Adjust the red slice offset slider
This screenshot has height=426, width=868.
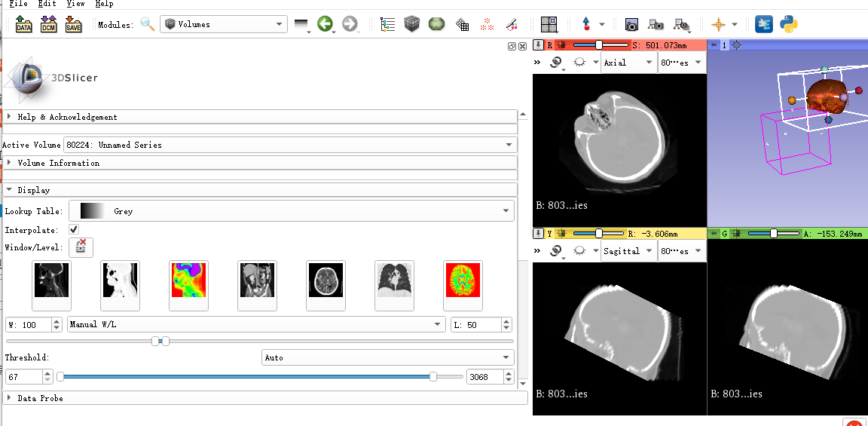pos(601,45)
